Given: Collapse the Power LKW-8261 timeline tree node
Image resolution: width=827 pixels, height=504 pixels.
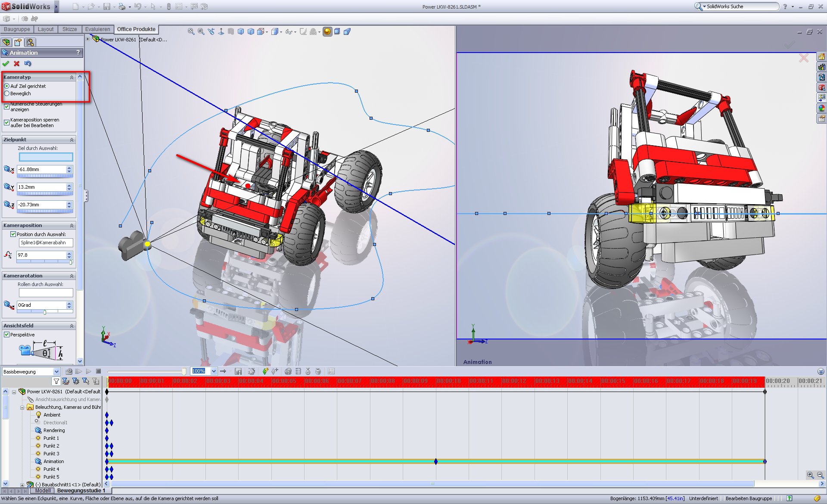Looking at the screenshot, I should coord(14,392).
